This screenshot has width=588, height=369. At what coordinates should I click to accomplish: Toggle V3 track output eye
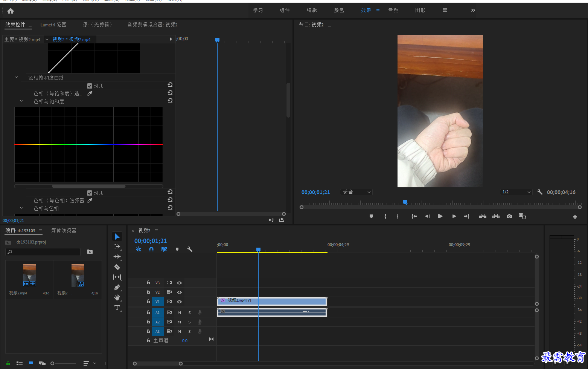click(x=180, y=283)
